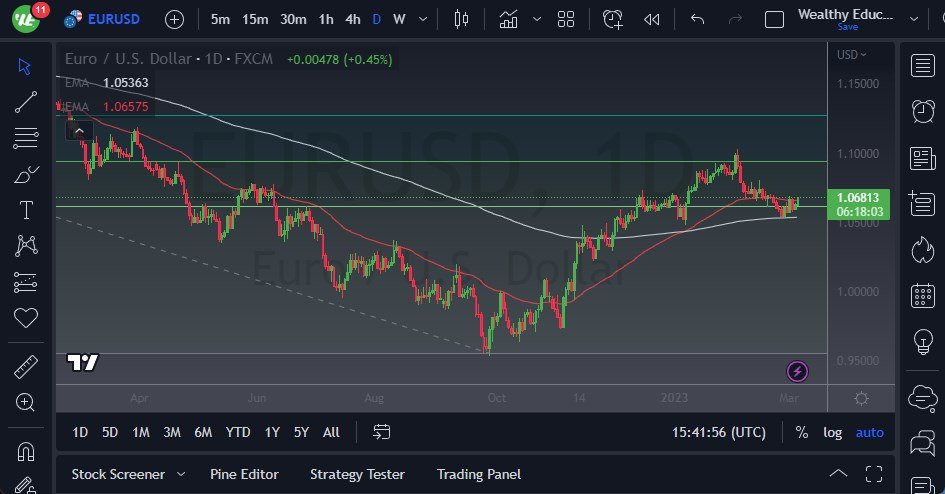
Task: Set the range to YTD
Action: tap(238, 432)
